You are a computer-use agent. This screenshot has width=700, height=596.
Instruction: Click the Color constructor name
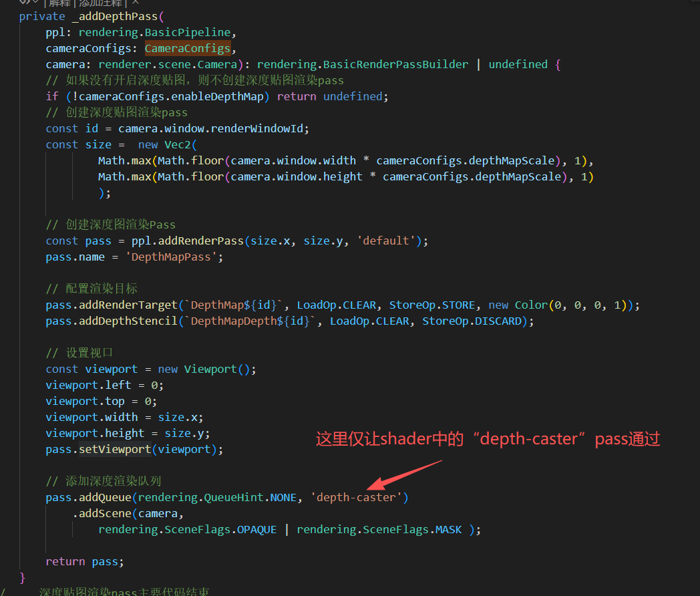tap(531, 306)
